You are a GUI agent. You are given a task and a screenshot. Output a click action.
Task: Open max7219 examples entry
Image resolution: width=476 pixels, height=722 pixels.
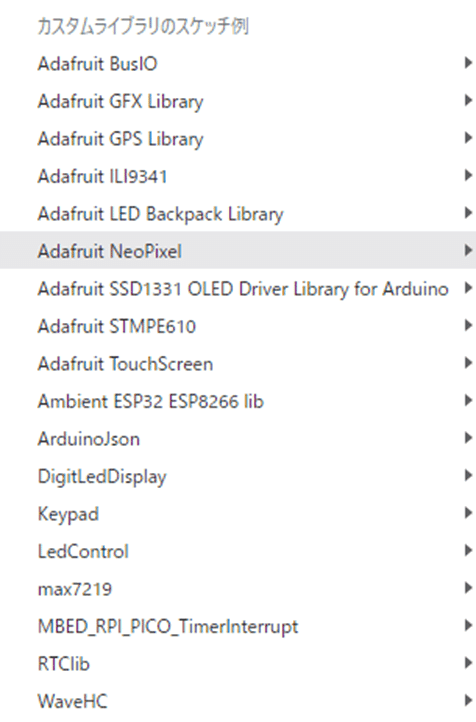tap(238, 589)
